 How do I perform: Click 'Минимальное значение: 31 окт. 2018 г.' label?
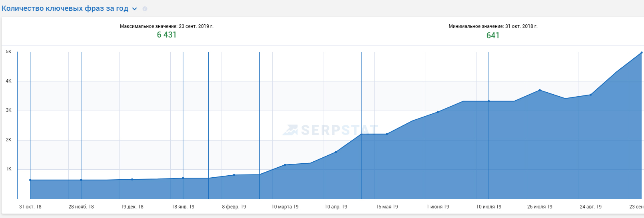[x=493, y=26]
